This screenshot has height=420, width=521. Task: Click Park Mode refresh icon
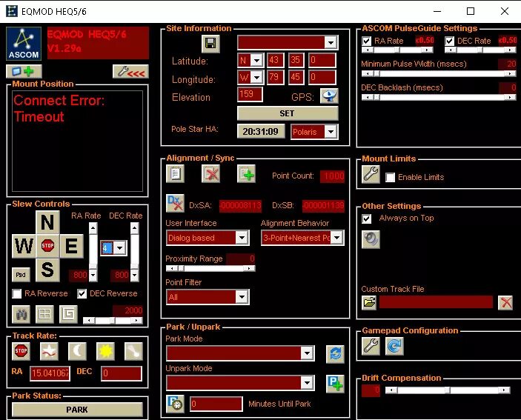pyautogui.click(x=335, y=354)
